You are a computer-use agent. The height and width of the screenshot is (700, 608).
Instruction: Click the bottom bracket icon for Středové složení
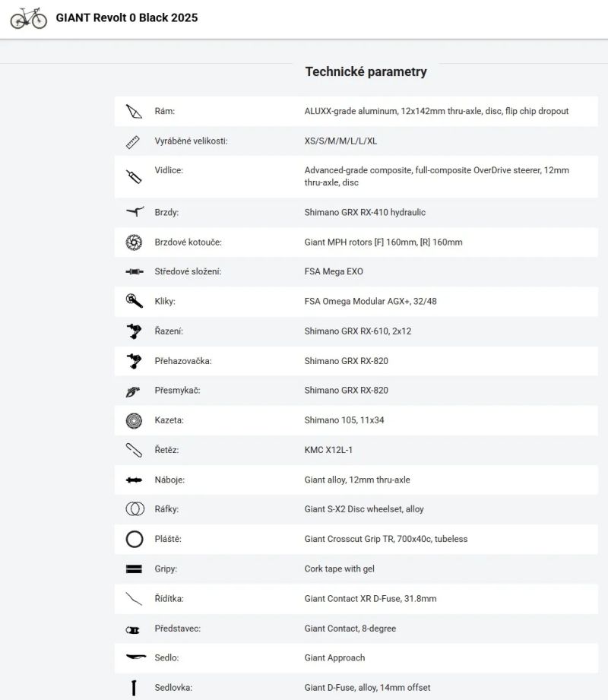(x=135, y=271)
